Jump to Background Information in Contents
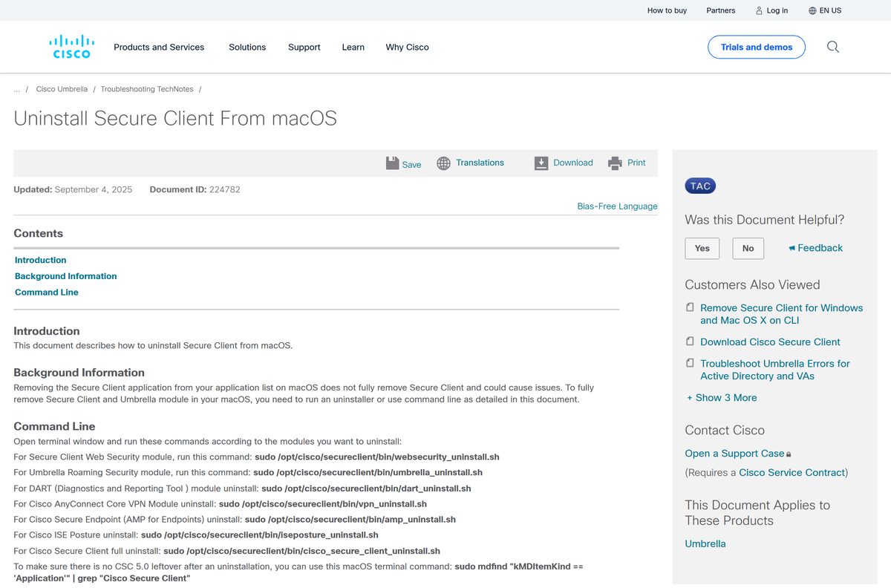The height and width of the screenshot is (588, 891). coord(66,276)
